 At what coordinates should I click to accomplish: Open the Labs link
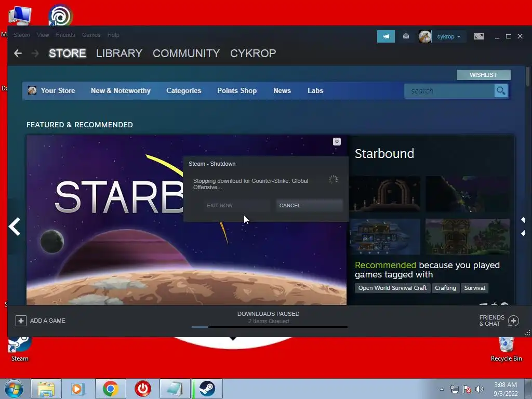click(x=315, y=90)
